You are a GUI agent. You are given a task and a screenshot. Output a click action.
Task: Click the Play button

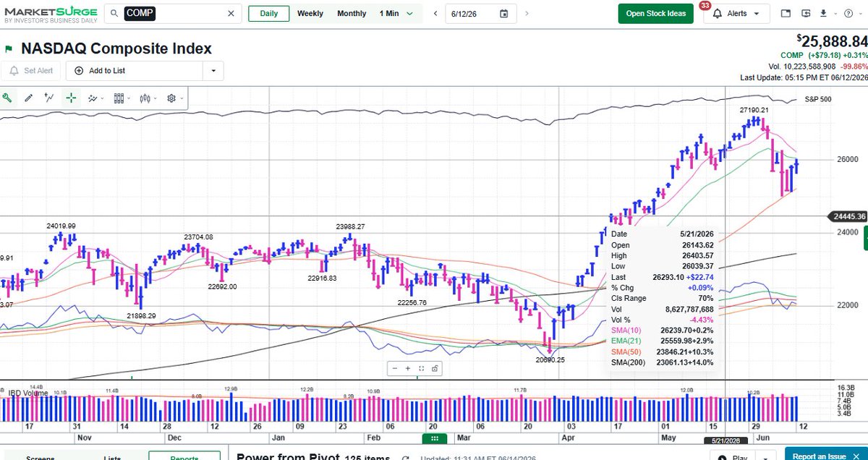733,456
